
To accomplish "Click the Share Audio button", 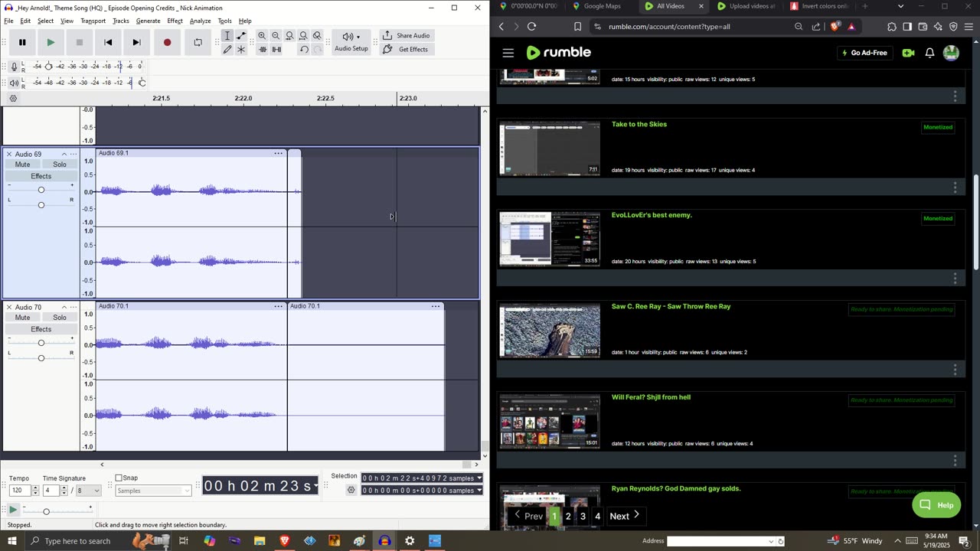I will [x=406, y=35].
